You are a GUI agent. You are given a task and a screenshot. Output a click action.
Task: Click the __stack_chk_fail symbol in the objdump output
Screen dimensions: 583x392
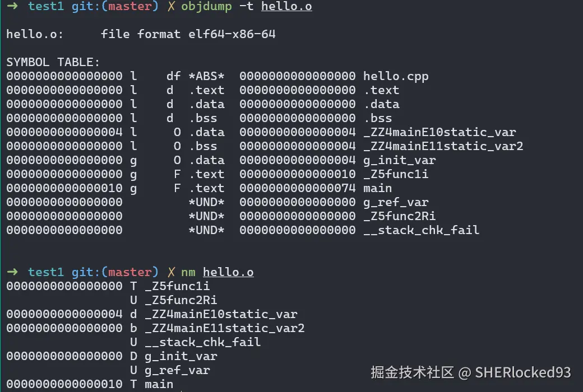pyautogui.click(x=421, y=230)
